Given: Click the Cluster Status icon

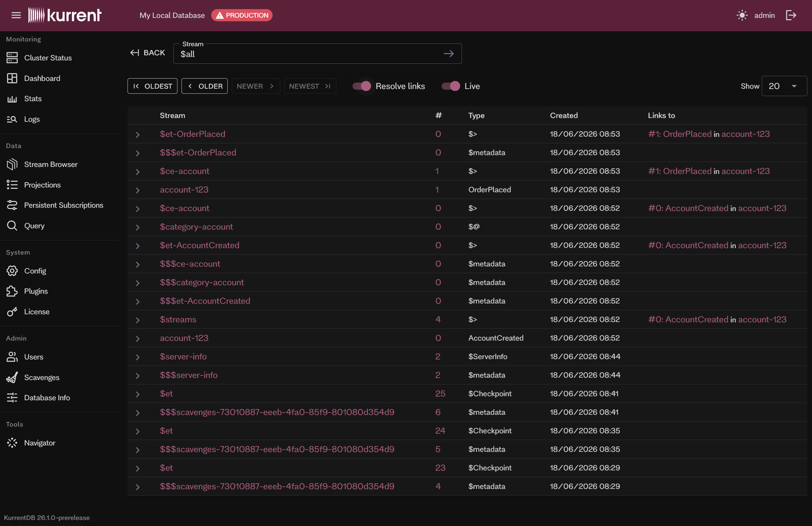Looking at the screenshot, I should point(12,58).
